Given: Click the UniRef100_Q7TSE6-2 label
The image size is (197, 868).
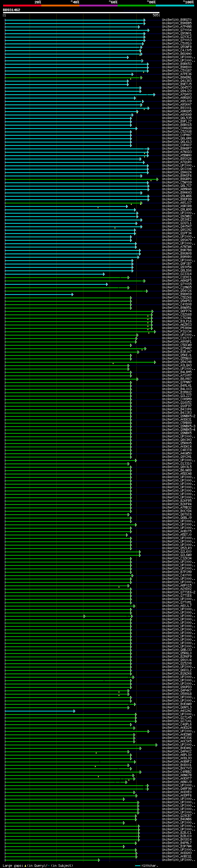Looking at the screenshot, I should tap(179, 592).
